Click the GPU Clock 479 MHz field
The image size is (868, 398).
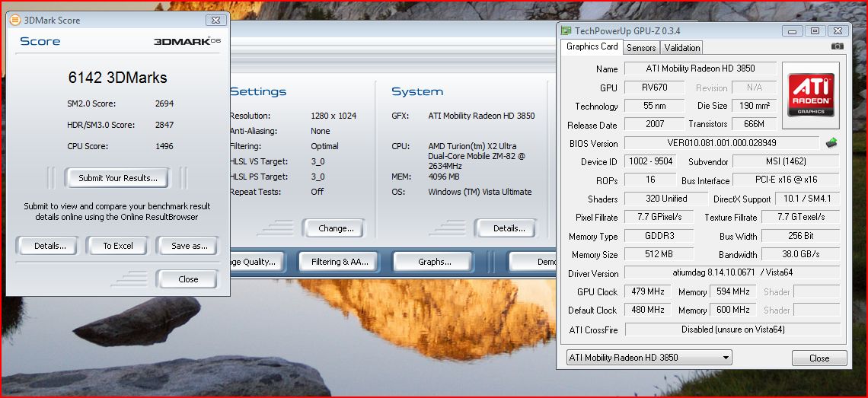point(648,291)
